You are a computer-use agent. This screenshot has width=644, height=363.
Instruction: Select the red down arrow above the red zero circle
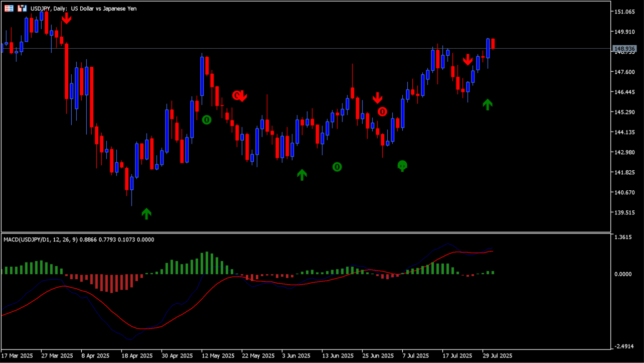pyautogui.click(x=377, y=98)
